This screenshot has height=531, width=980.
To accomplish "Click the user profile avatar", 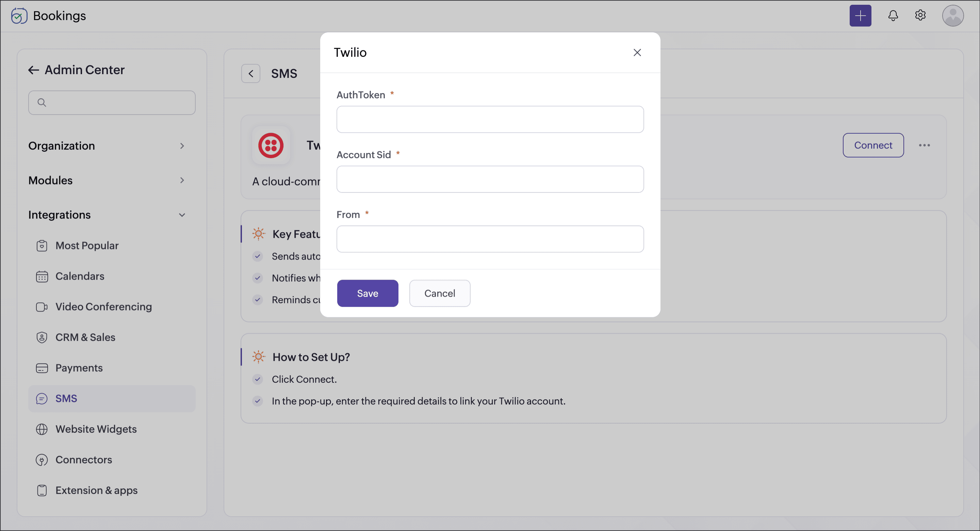I will [x=952, y=16].
